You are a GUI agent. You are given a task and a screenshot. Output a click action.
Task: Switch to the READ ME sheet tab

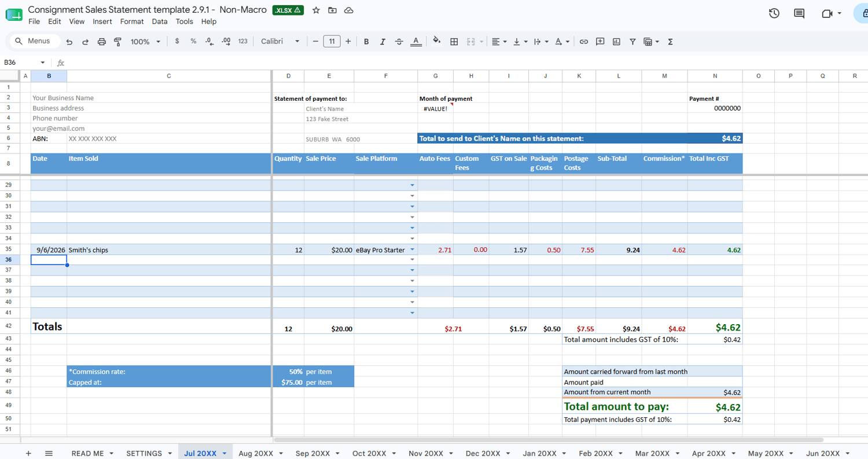[88, 453]
